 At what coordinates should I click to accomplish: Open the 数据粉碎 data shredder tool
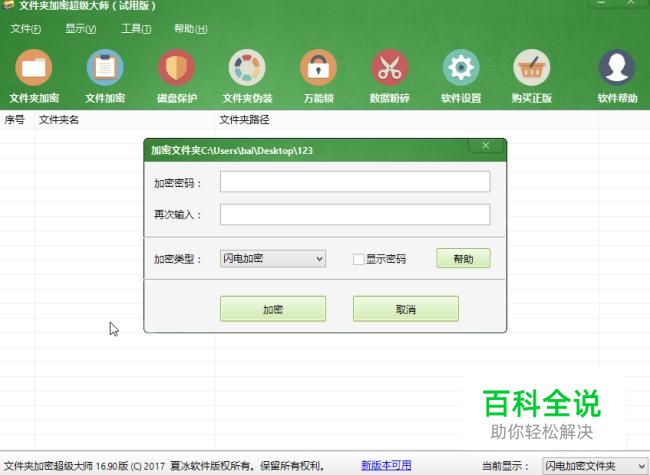(390, 76)
